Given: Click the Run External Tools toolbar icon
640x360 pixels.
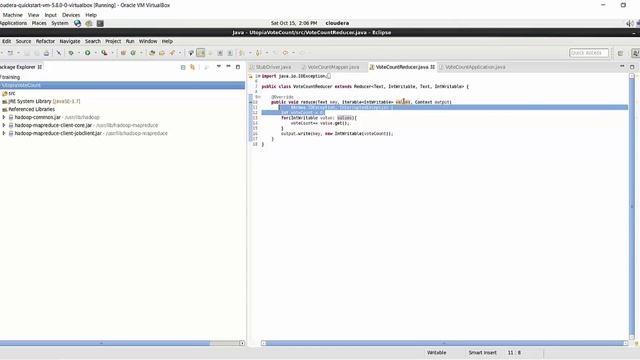Looking at the screenshot, I should coord(104,53).
